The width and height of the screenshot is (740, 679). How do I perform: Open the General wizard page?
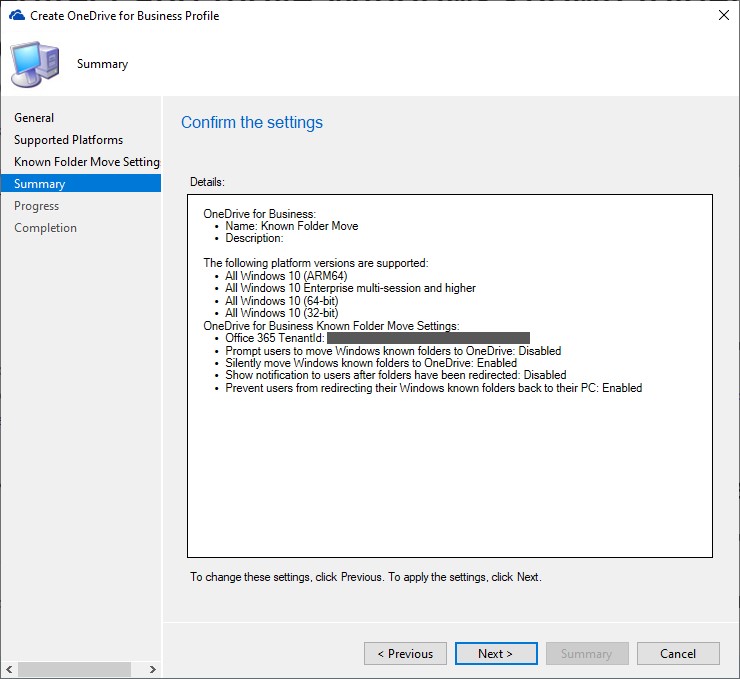click(34, 117)
